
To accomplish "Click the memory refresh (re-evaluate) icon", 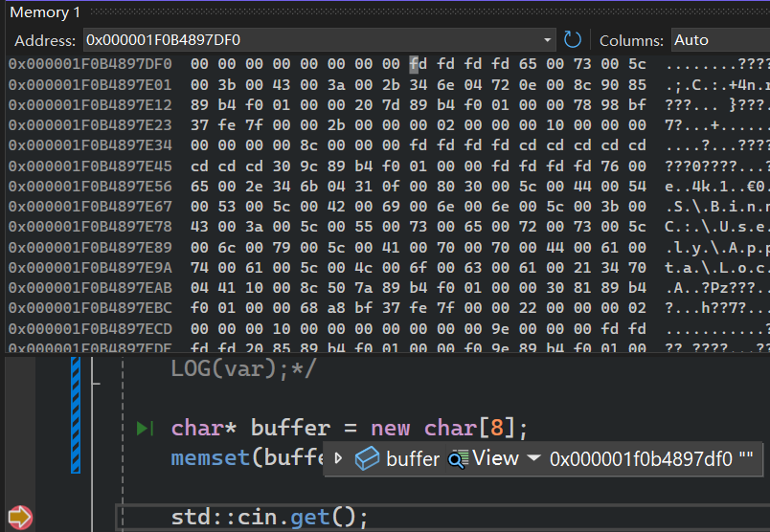I will [573, 40].
